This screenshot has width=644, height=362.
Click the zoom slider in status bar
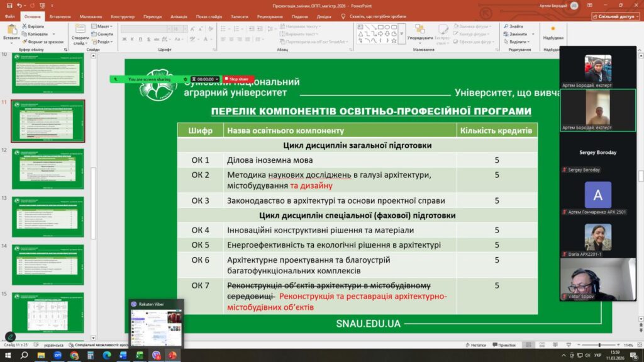(599, 345)
